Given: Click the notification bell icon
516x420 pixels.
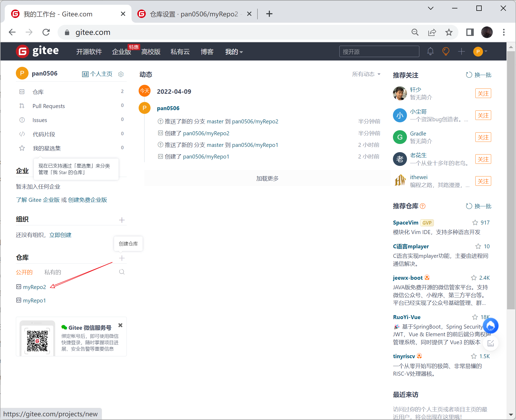Looking at the screenshot, I should pyautogui.click(x=430, y=51).
